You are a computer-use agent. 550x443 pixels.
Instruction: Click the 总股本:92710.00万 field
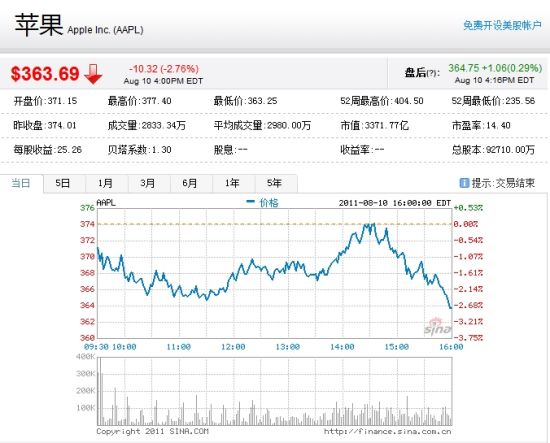[x=493, y=150]
